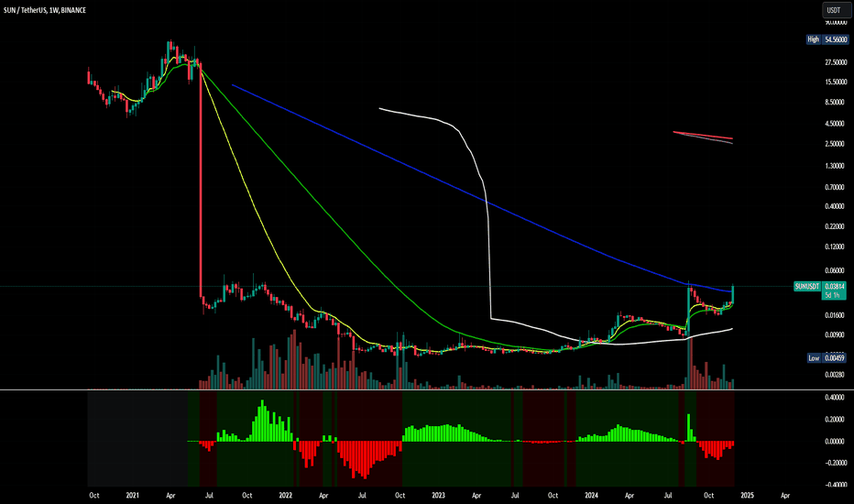Click the 54.56000 high price value
The width and height of the screenshot is (854, 504).
point(836,39)
